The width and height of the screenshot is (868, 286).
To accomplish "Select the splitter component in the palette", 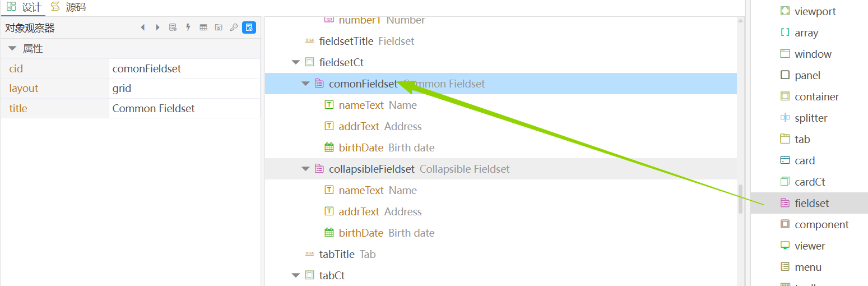I will click(x=809, y=118).
